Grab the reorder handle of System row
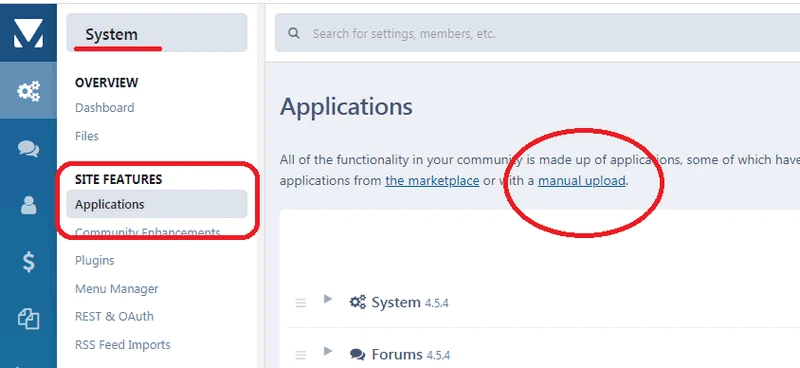The image size is (800, 368). [301, 303]
